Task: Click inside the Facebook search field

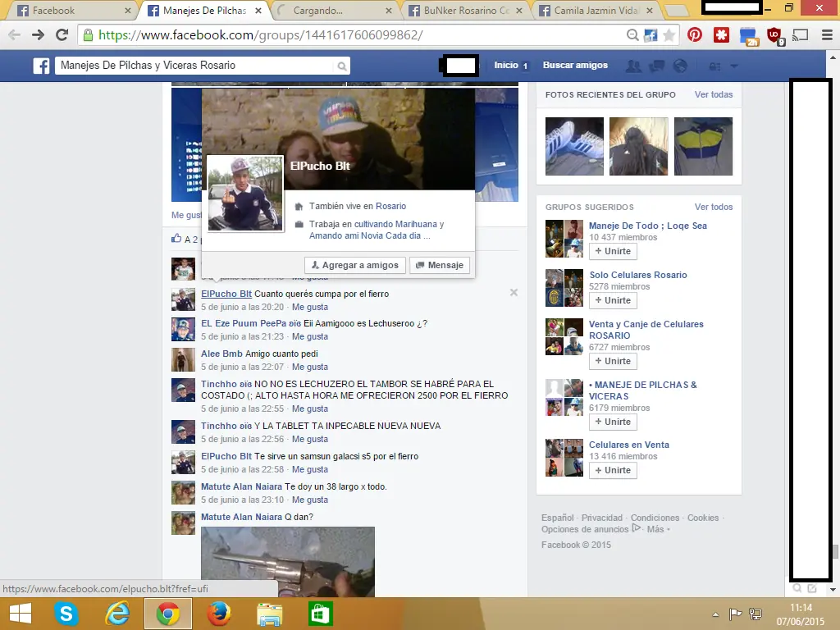Action: pyautogui.click(x=197, y=65)
